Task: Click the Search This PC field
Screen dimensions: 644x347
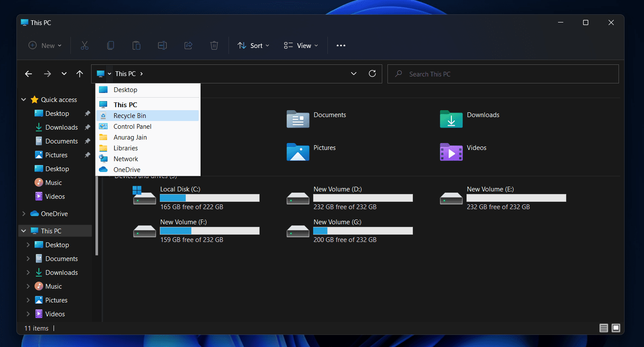Action: point(503,74)
